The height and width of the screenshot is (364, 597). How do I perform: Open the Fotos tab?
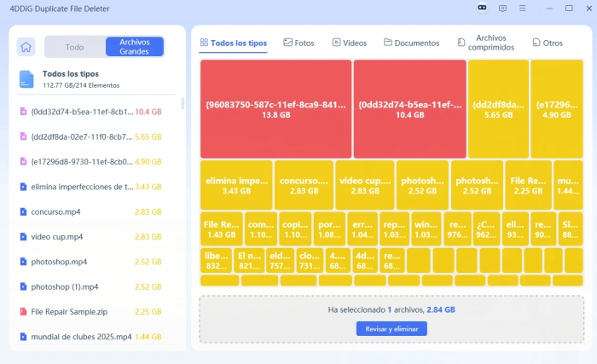(x=298, y=43)
